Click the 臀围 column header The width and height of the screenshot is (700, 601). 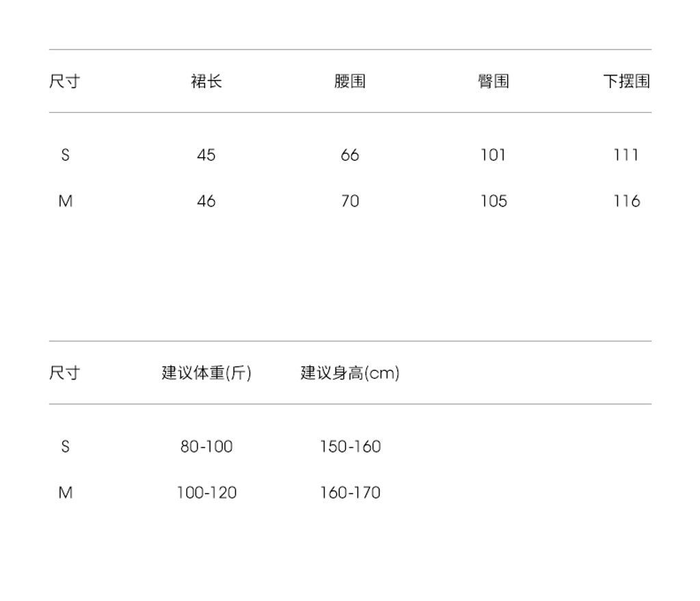[x=493, y=81]
